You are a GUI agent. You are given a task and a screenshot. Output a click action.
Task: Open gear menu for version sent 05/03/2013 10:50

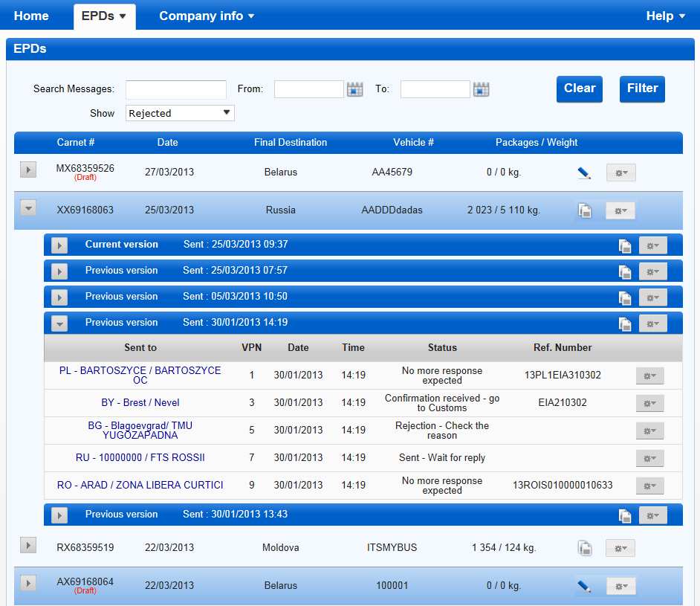652,297
